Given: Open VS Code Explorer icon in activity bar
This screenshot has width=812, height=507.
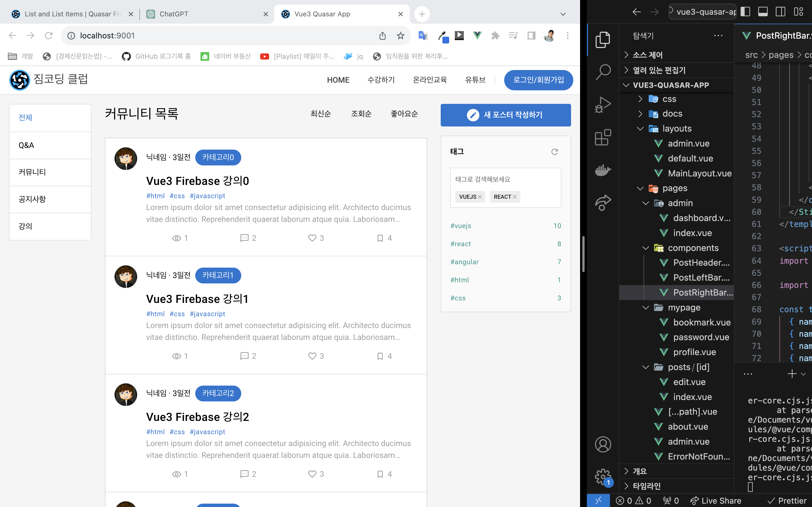Looking at the screenshot, I should point(603,40).
